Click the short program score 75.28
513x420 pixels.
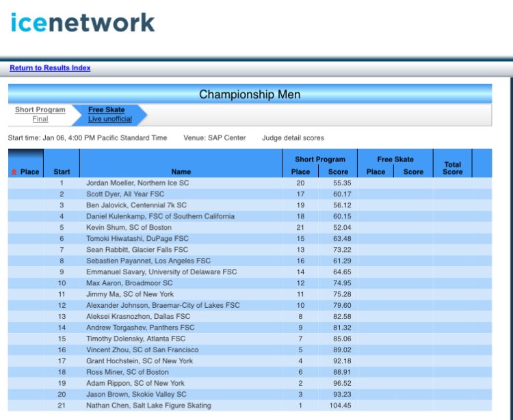click(342, 294)
